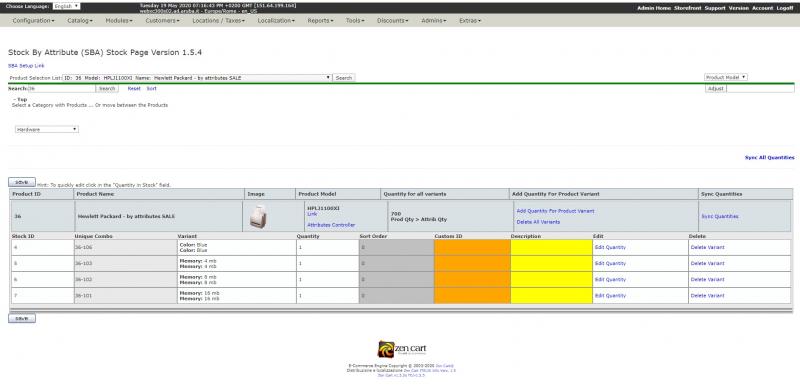
Task: Click the Zen Cart logo in footer
Action: (402, 349)
